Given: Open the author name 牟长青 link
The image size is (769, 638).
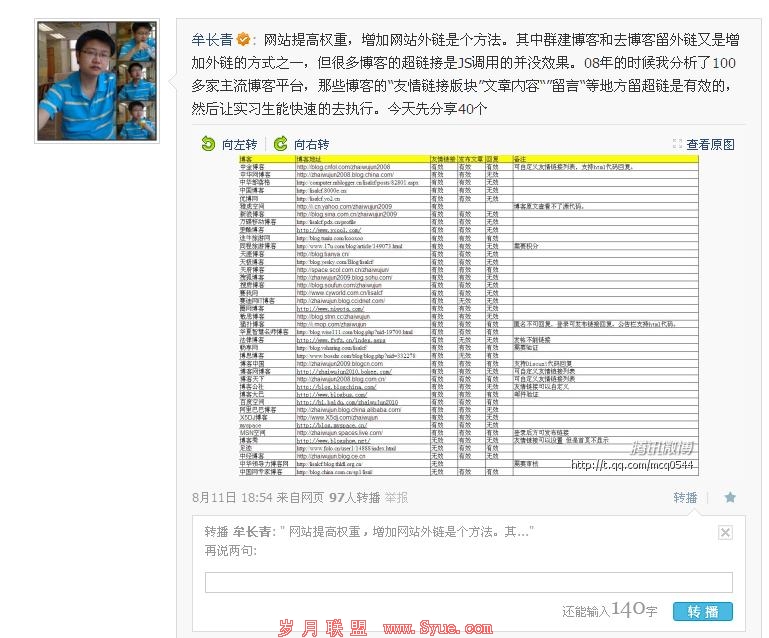Looking at the screenshot, I should click(212, 40).
